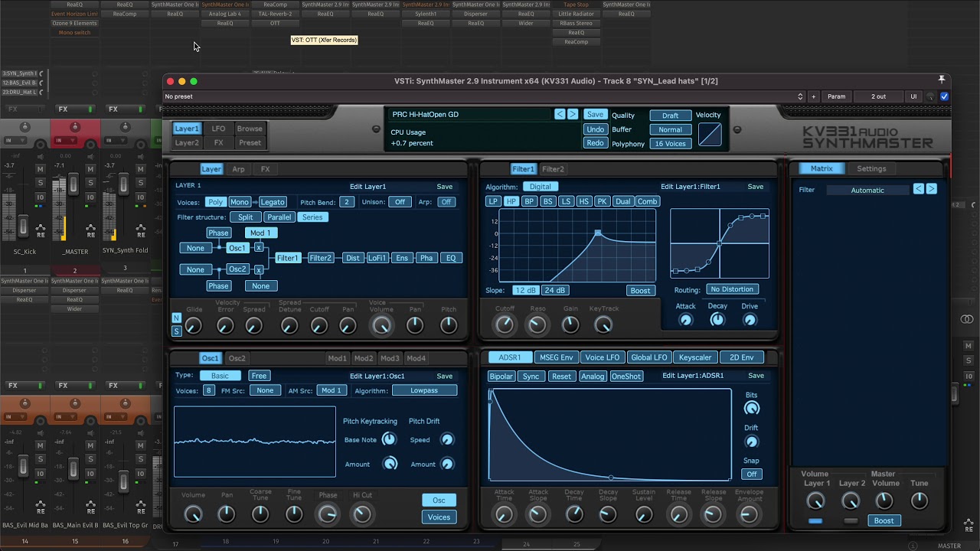Open the Settings tab next to Matrix
Screen dimensions: 980x551
[x=871, y=168]
